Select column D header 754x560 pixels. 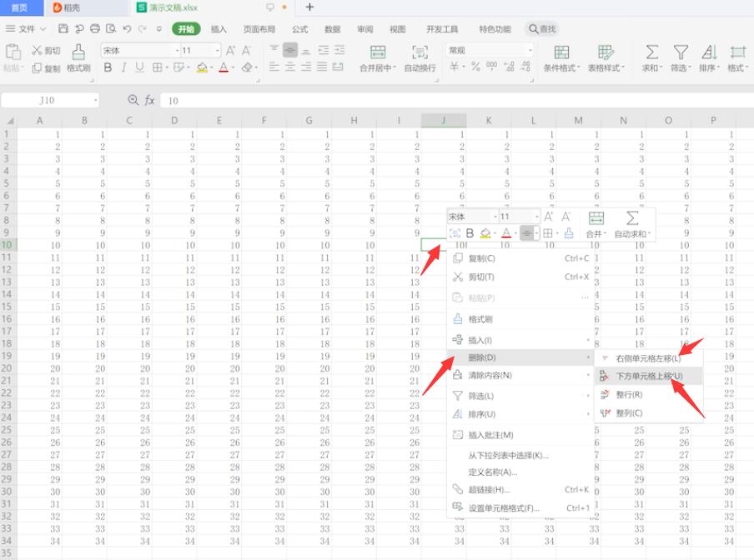[174, 120]
